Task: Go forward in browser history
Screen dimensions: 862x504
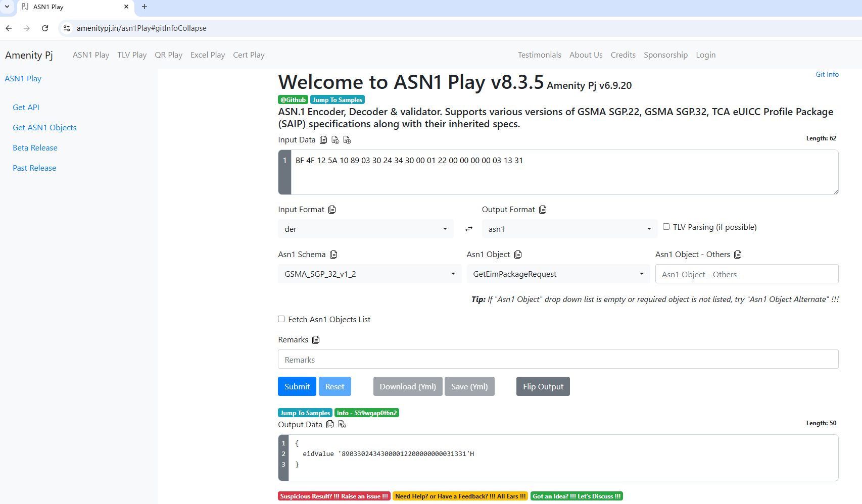Action: [x=27, y=28]
